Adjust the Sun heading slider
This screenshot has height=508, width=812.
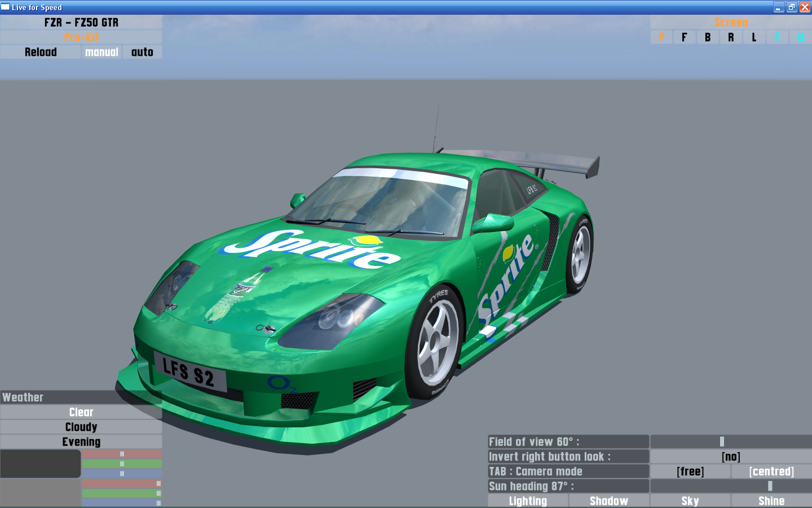point(731,485)
